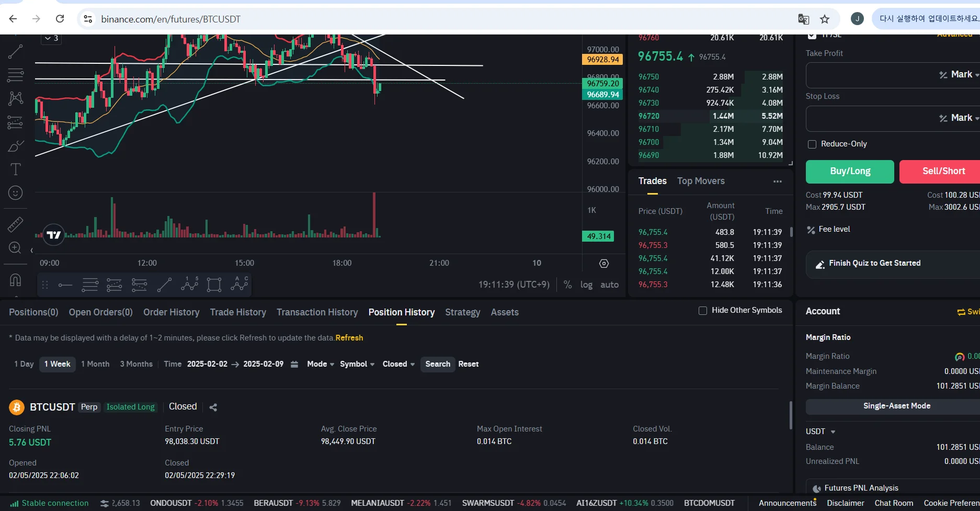Focus the browser address bar URL
The height and width of the screenshot is (511, 980).
click(x=170, y=19)
